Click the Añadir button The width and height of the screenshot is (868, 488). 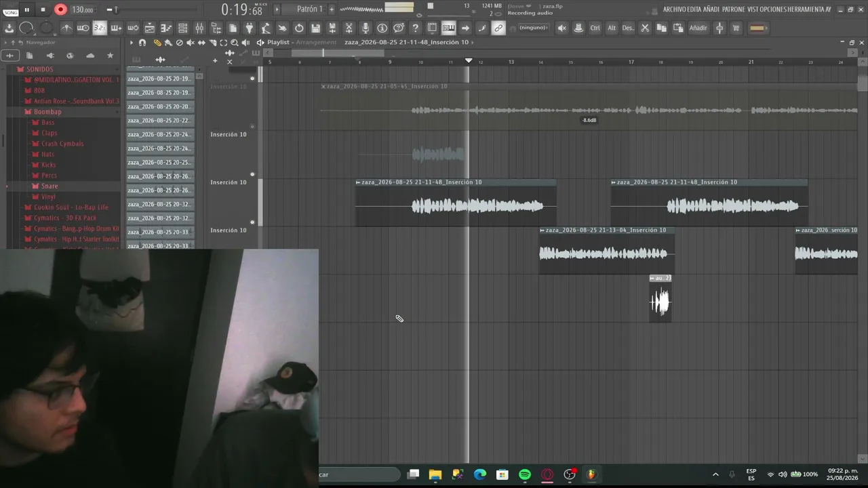click(698, 28)
